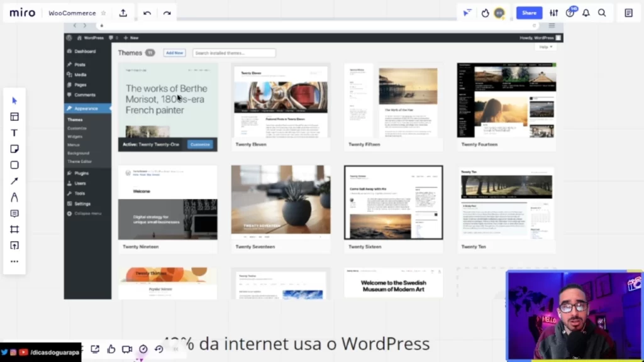Screen dimensions: 644x362
Task: Select the Pen drawing tool
Action: [14, 197]
